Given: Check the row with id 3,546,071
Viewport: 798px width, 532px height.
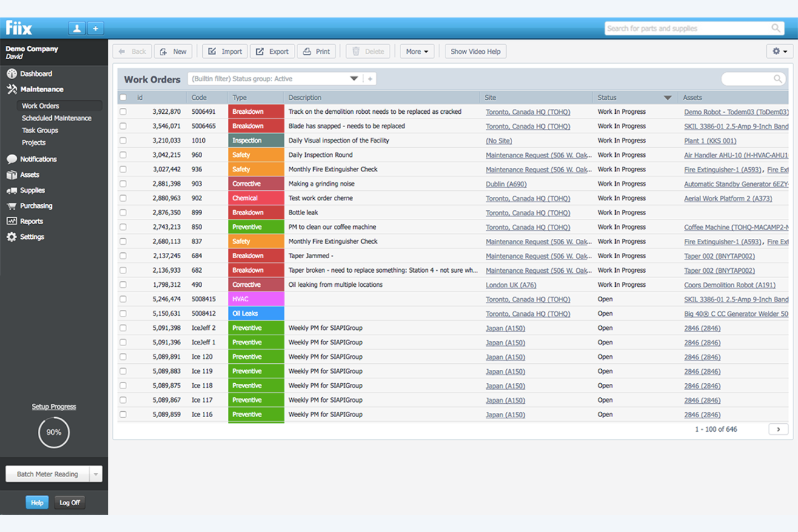Looking at the screenshot, I should [x=123, y=126].
